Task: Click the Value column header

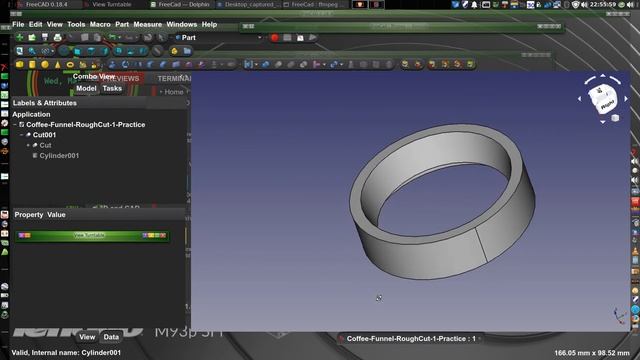Action: point(56,215)
